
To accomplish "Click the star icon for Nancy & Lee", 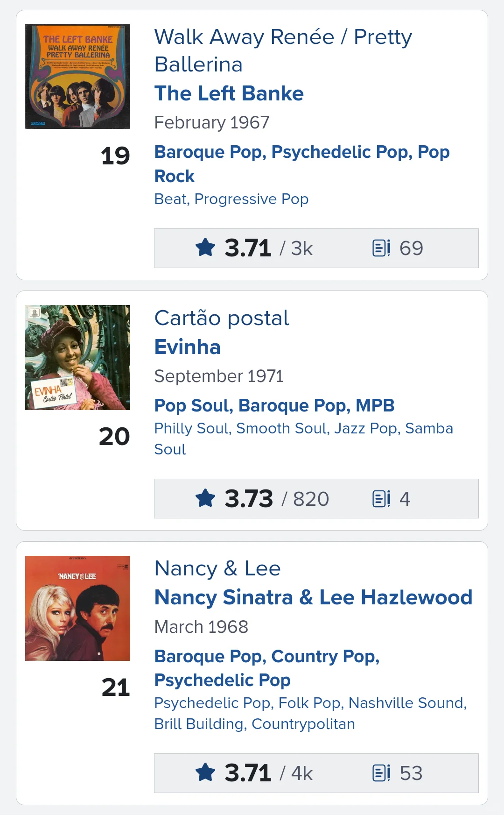I will pyautogui.click(x=205, y=772).
